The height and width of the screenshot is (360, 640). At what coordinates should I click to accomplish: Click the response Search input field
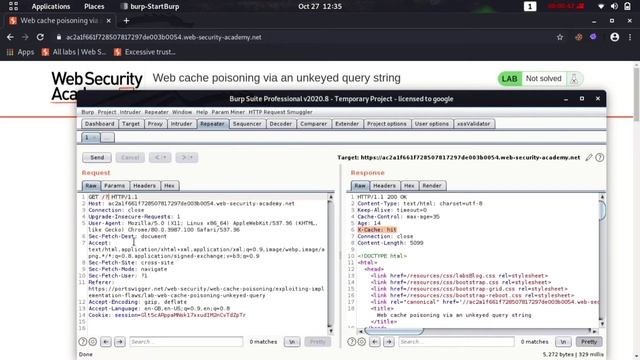click(x=456, y=342)
